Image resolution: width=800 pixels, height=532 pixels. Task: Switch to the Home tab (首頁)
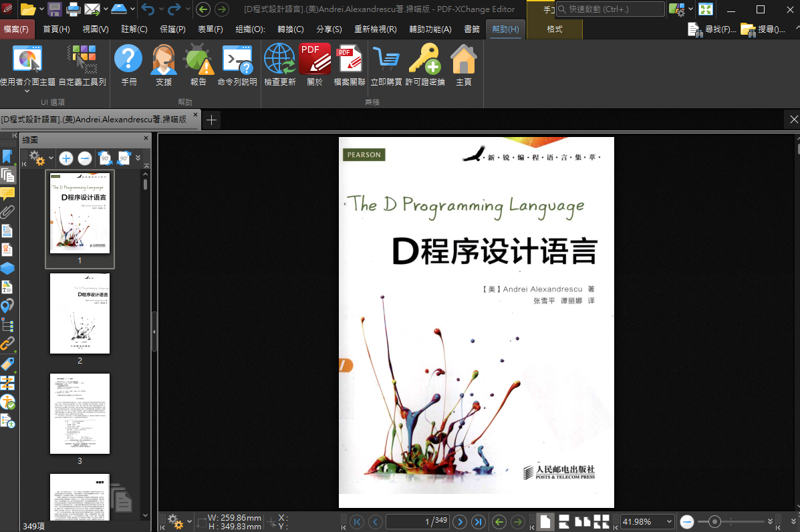click(x=56, y=29)
